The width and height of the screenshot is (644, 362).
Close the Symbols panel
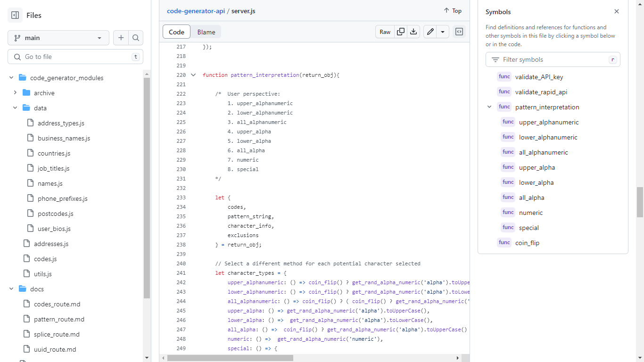click(617, 11)
